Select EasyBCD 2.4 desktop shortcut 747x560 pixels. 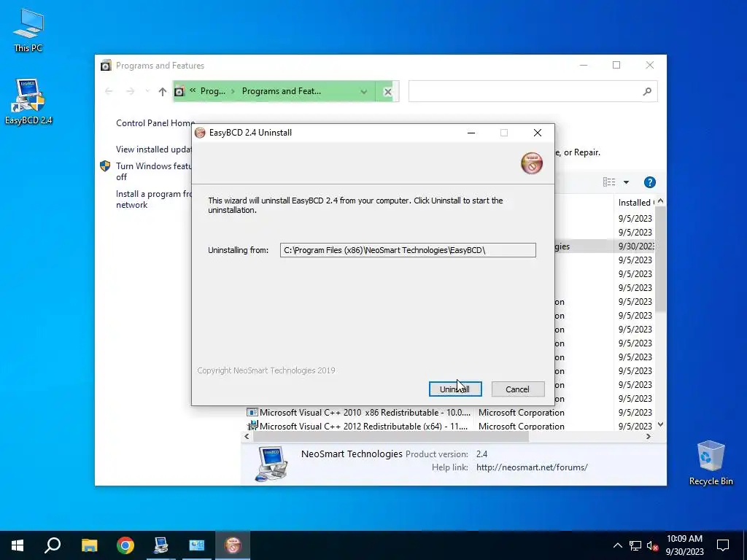[28, 101]
